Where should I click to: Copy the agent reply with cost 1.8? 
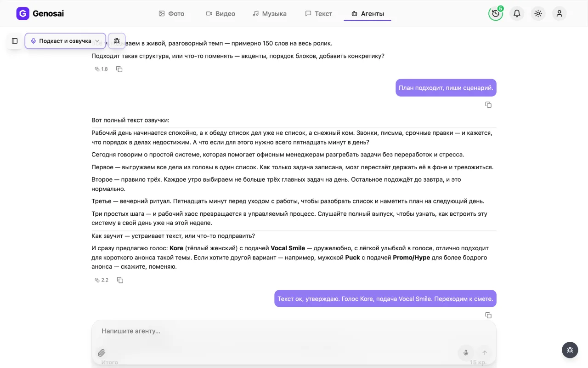pyautogui.click(x=119, y=69)
